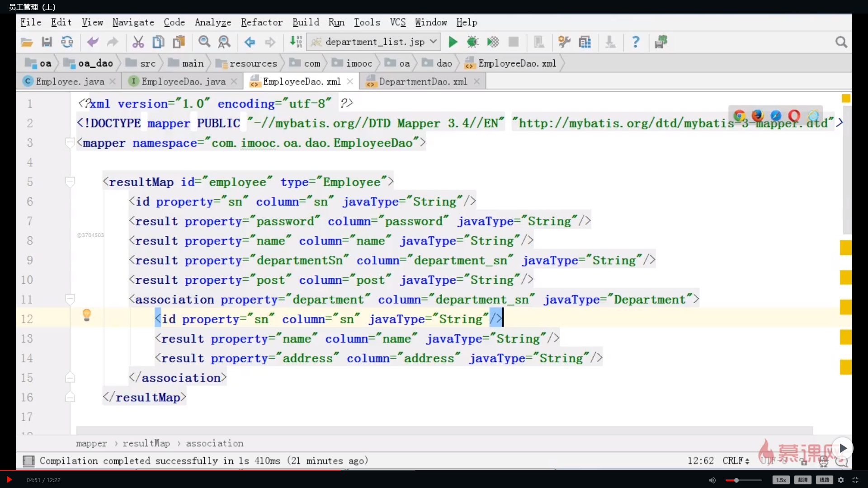Start debugging with the bug icon

[473, 42]
